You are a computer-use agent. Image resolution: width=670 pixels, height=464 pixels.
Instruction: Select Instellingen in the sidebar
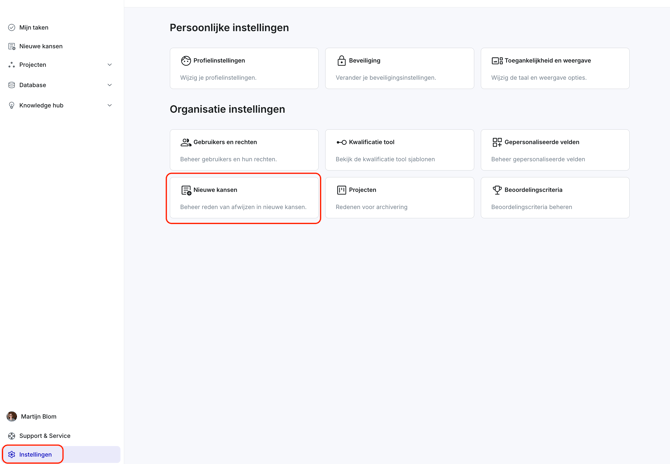pyautogui.click(x=61, y=454)
